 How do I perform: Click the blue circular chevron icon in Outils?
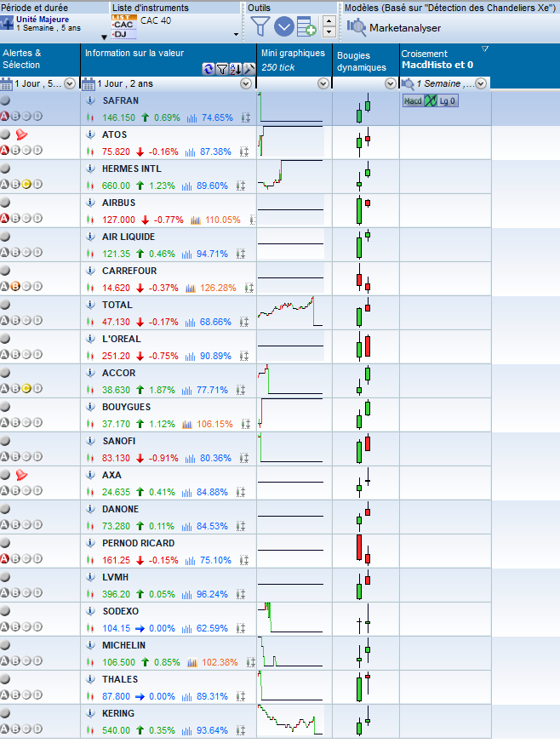coord(284,26)
